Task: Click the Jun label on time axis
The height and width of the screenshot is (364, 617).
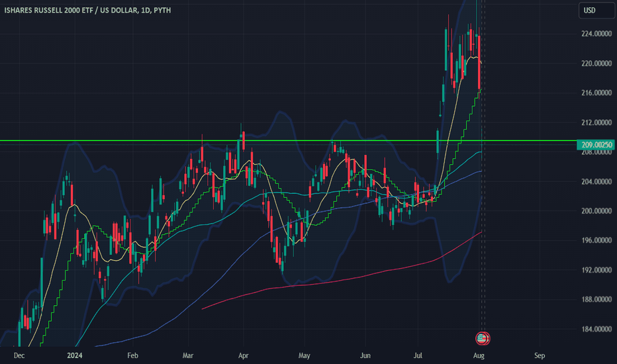Action: point(365,355)
